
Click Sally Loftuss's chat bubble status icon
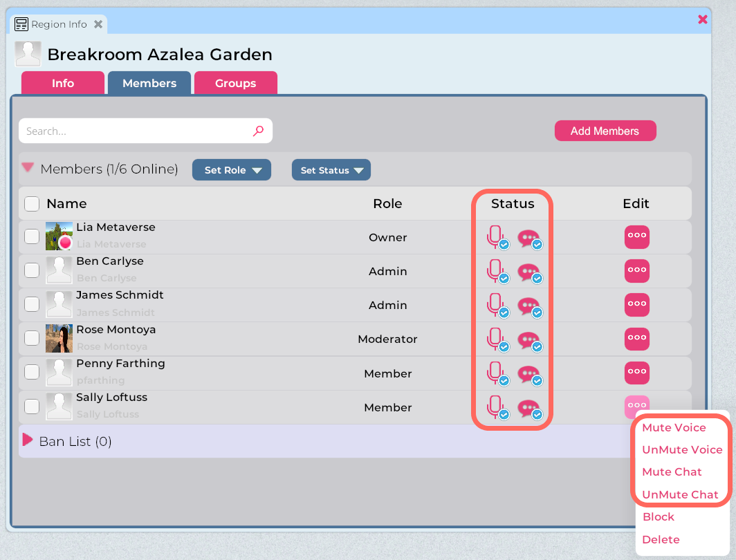coord(528,409)
